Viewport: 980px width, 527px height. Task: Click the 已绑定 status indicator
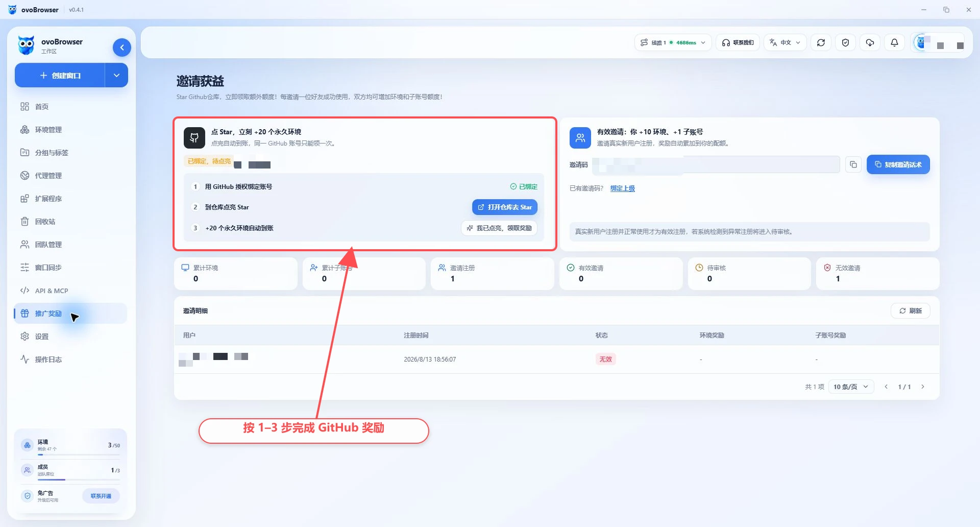coord(524,187)
